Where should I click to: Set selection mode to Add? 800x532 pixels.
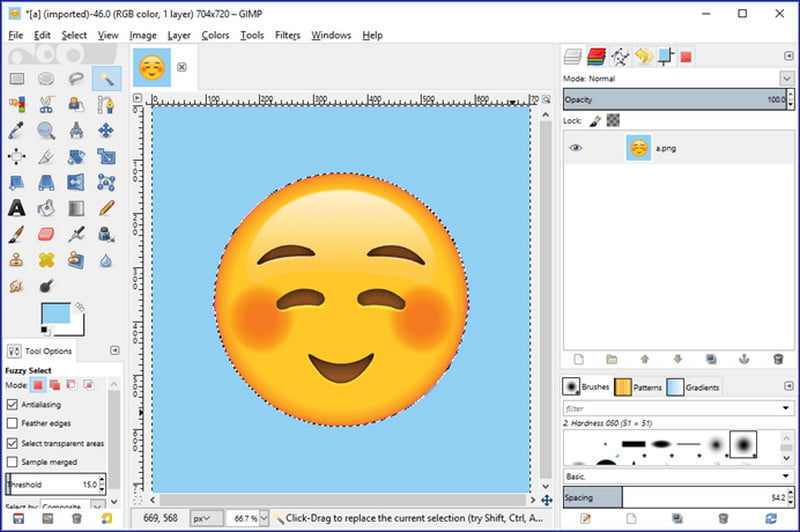(x=55, y=385)
